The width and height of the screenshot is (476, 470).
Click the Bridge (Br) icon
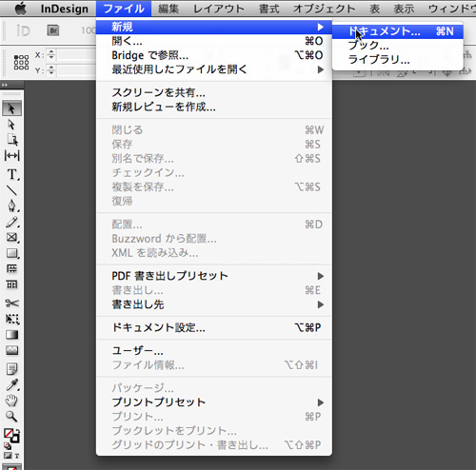[53, 30]
